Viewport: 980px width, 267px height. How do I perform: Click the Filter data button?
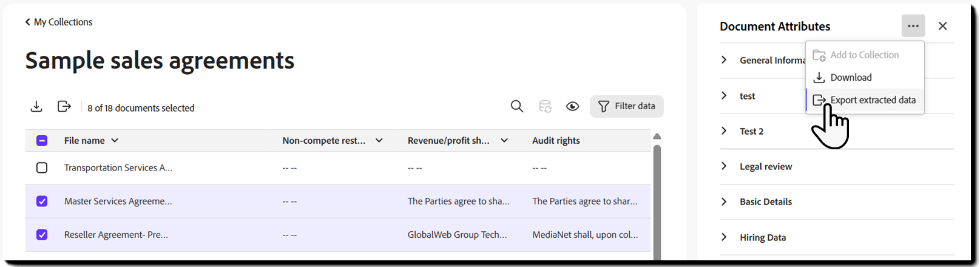click(x=626, y=106)
